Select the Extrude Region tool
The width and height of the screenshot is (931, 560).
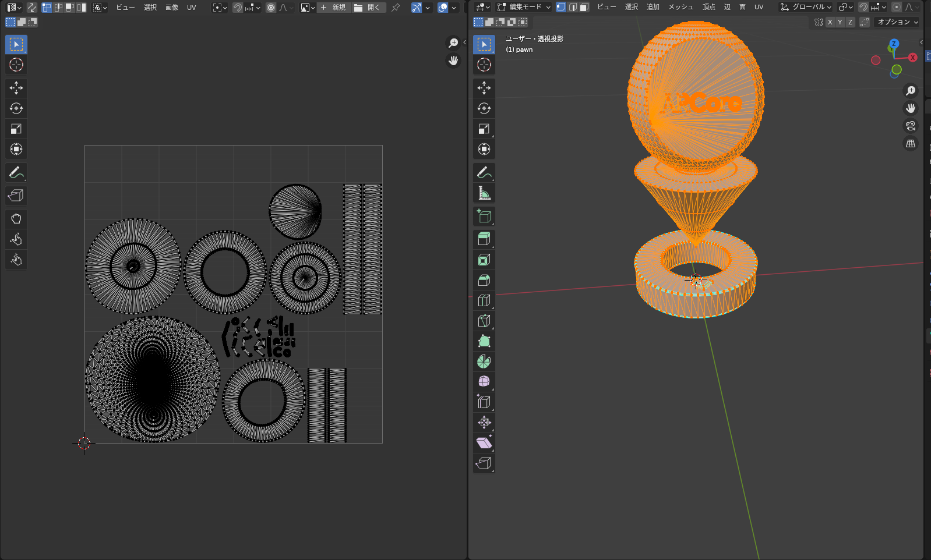coord(484,239)
